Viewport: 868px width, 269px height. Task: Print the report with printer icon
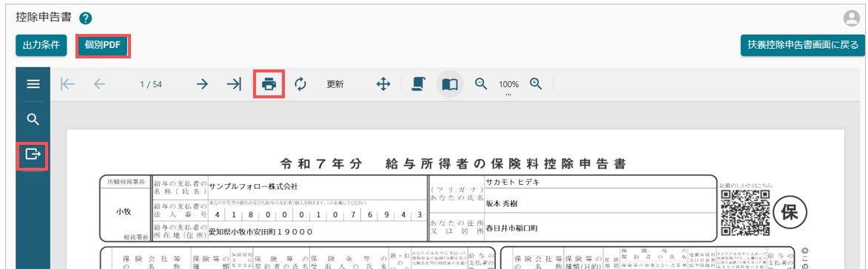(x=269, y=84)
